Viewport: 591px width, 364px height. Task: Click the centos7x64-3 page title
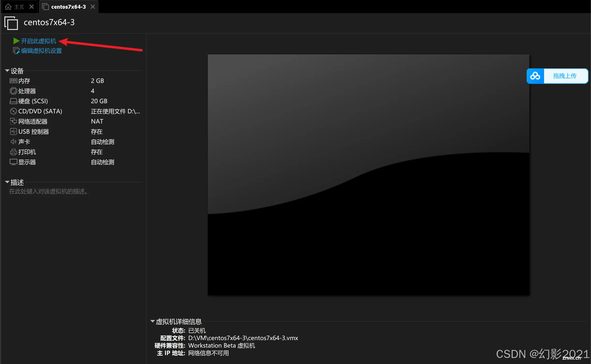click(49, 22)
